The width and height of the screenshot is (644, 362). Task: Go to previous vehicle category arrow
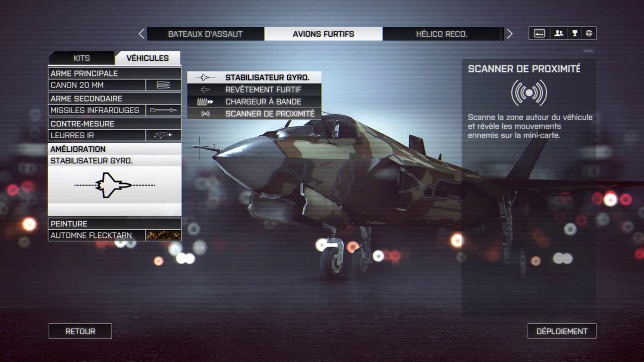click(141, 34)
